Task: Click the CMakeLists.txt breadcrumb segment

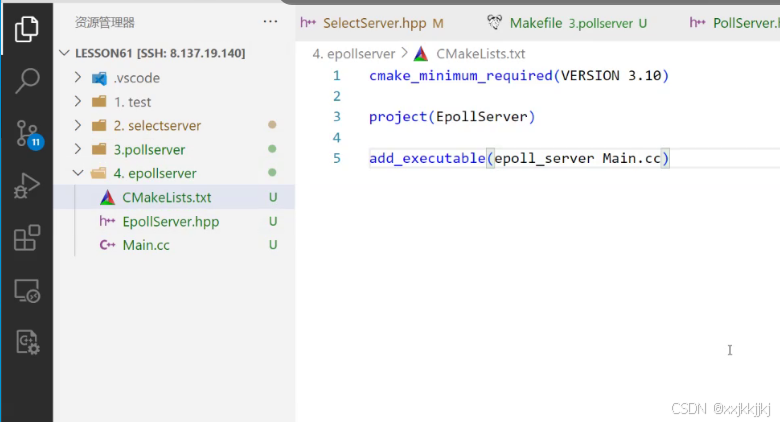Action: pos(481,54)
